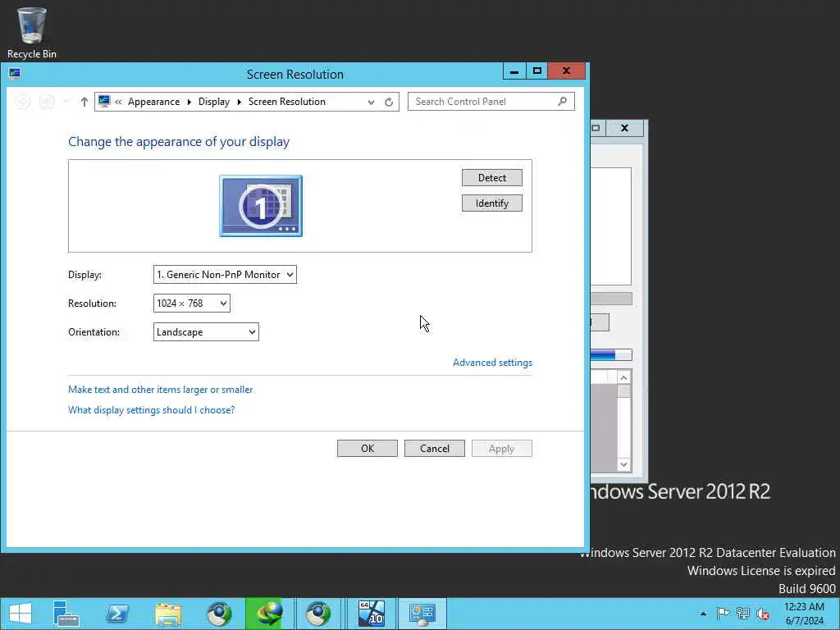Open the Recycle Bin desktop icon
Viewport: 840px width, 630px height.
[32, 32]
